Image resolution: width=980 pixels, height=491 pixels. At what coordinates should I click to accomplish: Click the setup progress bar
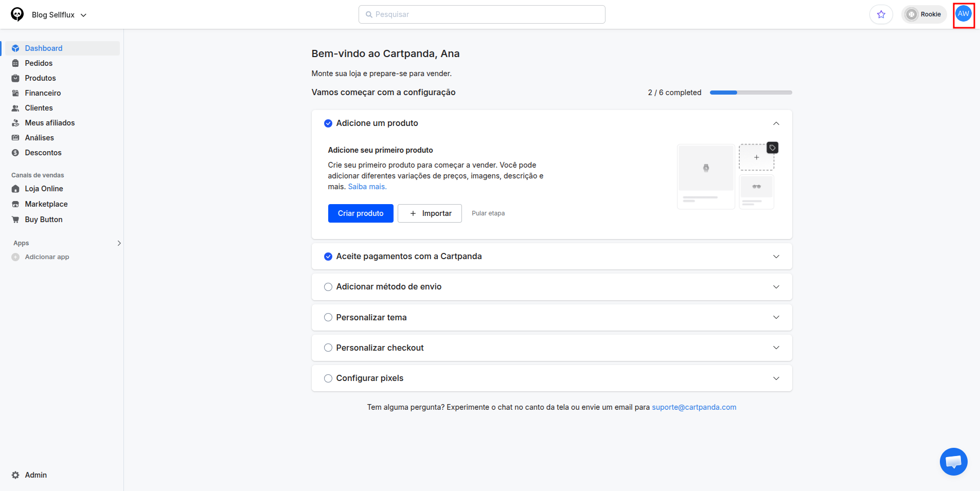pyautogui.click(x=751, y=93)
